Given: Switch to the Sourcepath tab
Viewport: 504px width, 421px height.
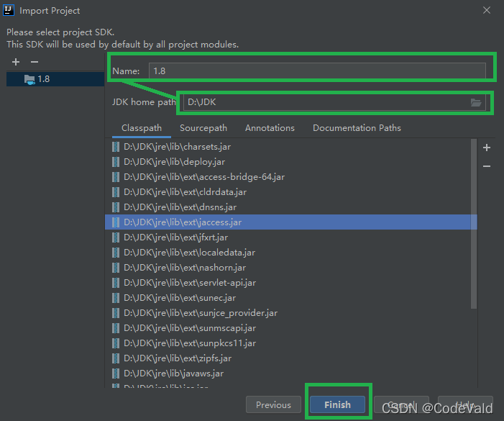Looking at the screenshot, I should click(203, 128).
